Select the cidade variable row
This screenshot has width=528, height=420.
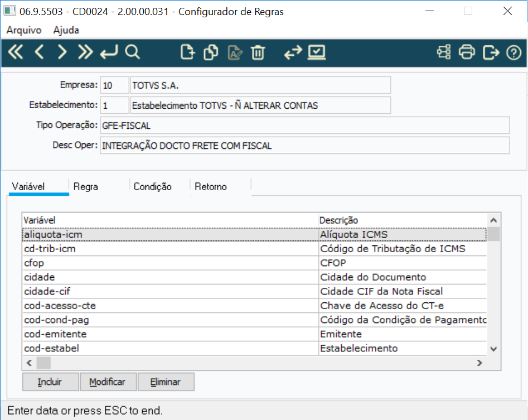pyautogui.click(x=254, y=277)
